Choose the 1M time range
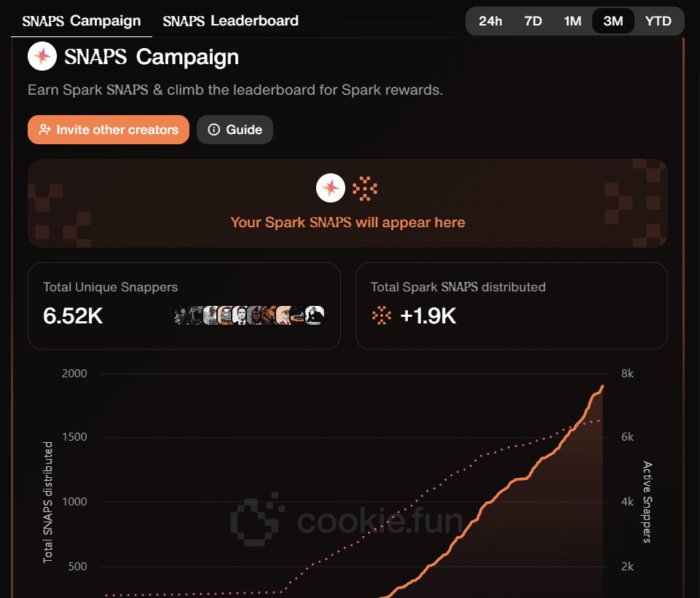Screen dimensions: 700x598 point(573,21)
